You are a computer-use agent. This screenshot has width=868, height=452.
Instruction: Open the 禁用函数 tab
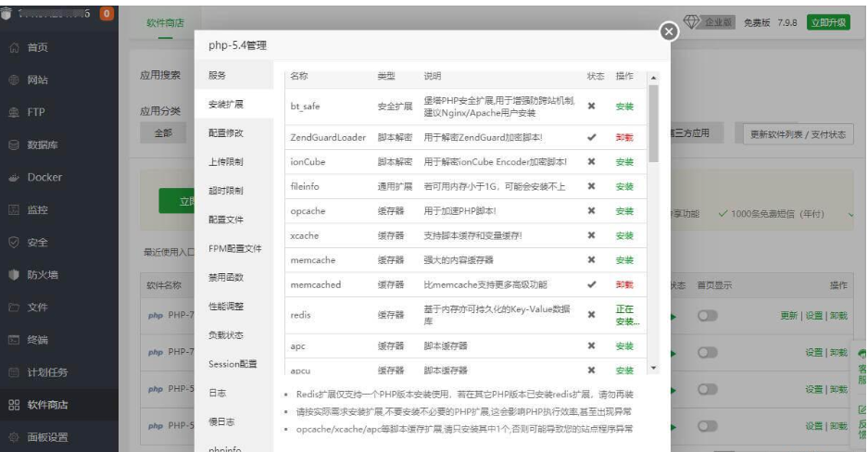[x=234, y=277]
